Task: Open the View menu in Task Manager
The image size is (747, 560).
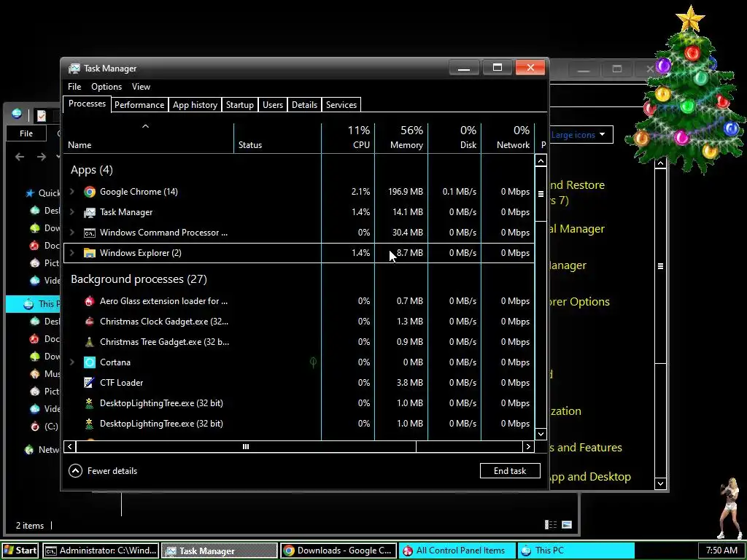Action: (141, 87)
